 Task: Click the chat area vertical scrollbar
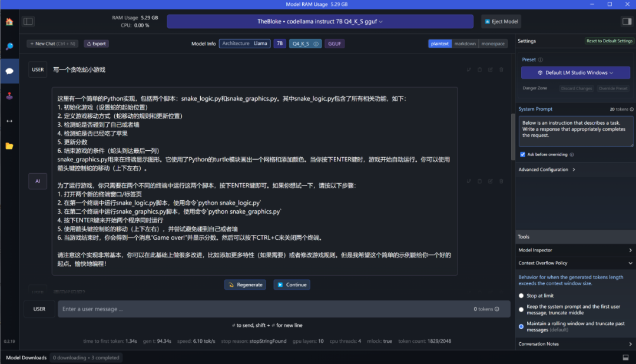point(512,135)
